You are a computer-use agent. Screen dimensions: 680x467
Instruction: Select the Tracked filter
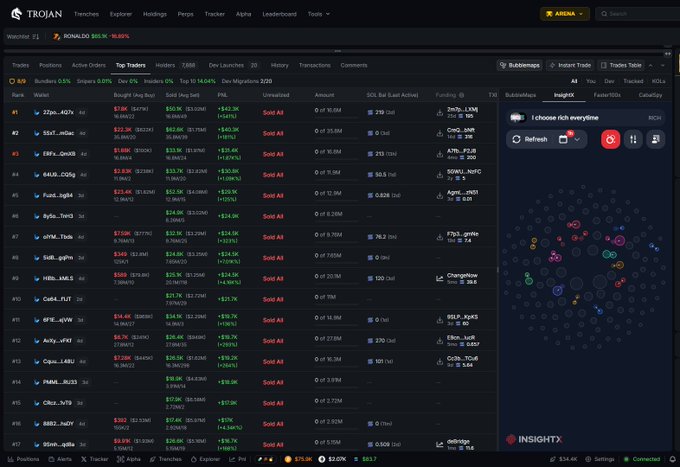pos(633,81)
